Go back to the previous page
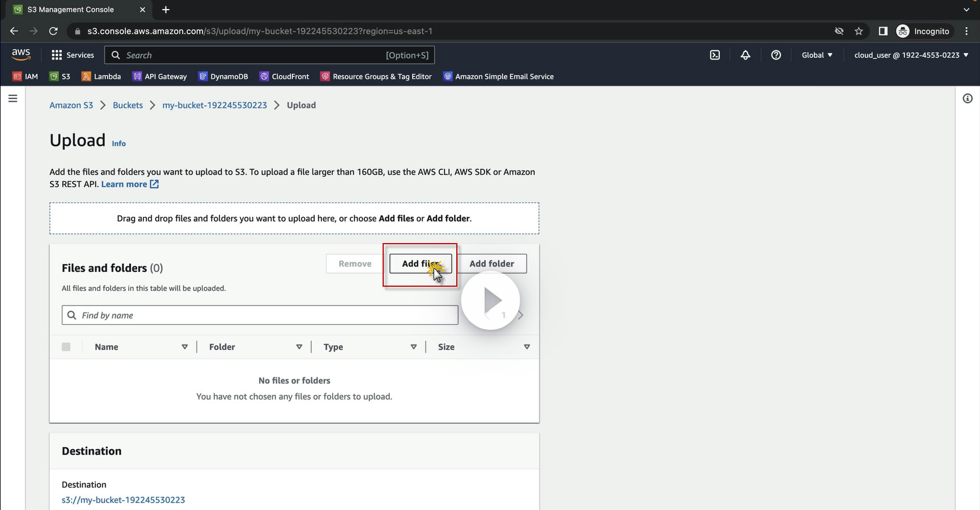Viewport: 980px width, 510px height. point(14,31)
